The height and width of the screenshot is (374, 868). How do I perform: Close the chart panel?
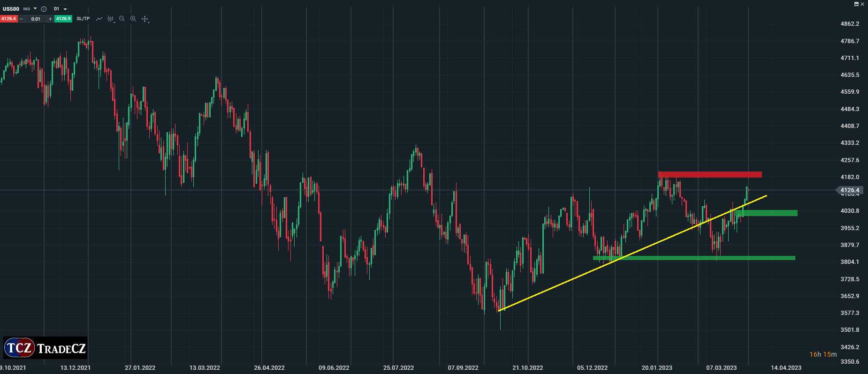862,4
